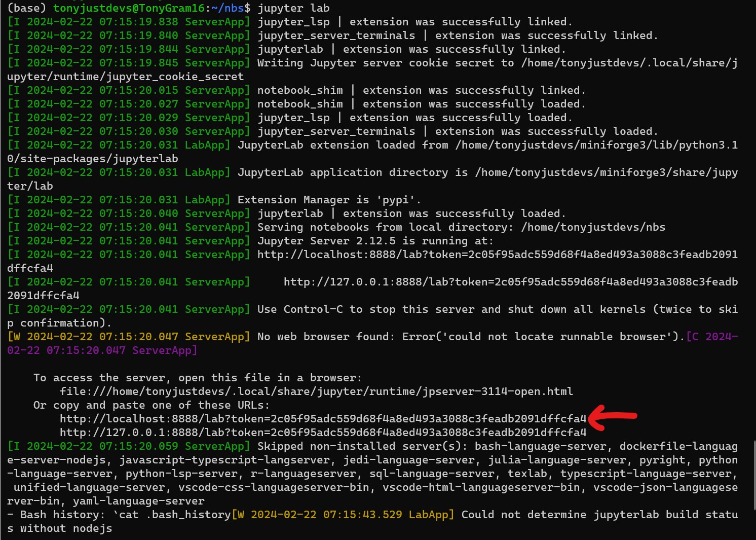Click 'sql-language-server' in the skipped list
The height and width of the screenshot is (540, 756).
[x=432, y=474]
